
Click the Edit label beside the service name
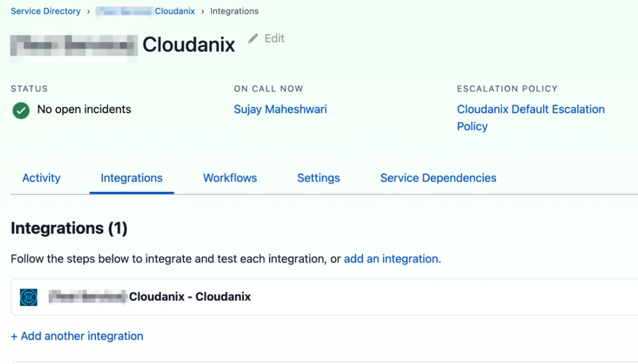coord(274,38)
